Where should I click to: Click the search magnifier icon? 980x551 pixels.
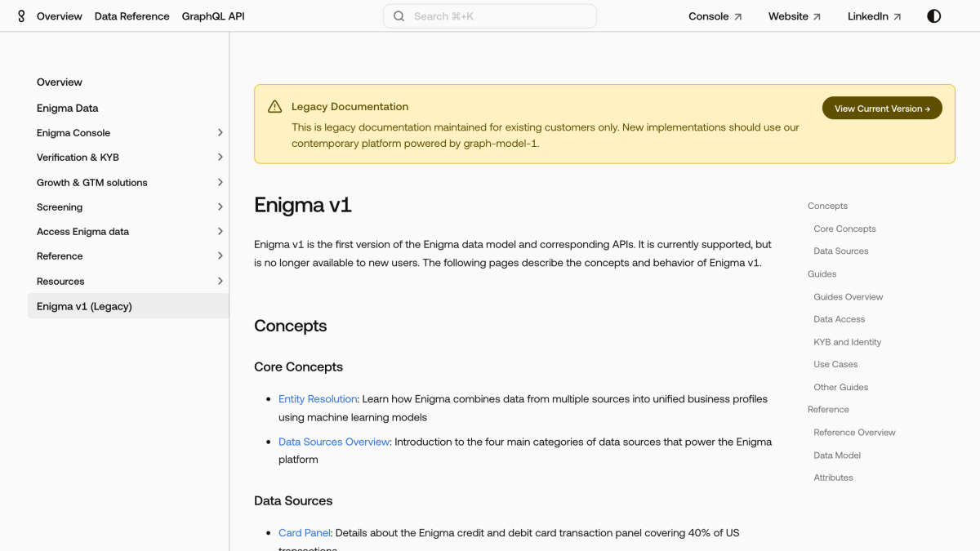click(x=399, y=16)
